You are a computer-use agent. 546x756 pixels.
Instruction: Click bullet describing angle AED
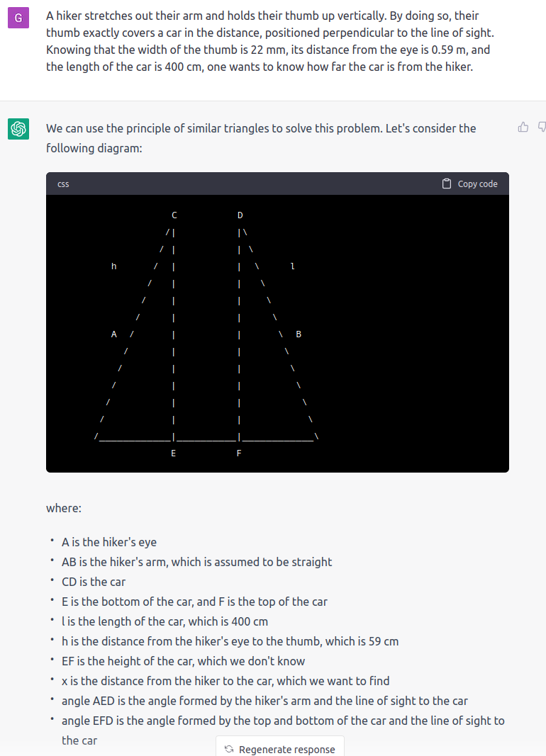pyautogui.click(x=264, y=700)
